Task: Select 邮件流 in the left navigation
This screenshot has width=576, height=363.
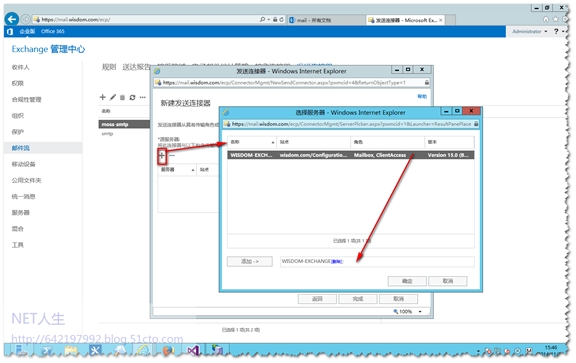Action: click(x=21, y=148)
